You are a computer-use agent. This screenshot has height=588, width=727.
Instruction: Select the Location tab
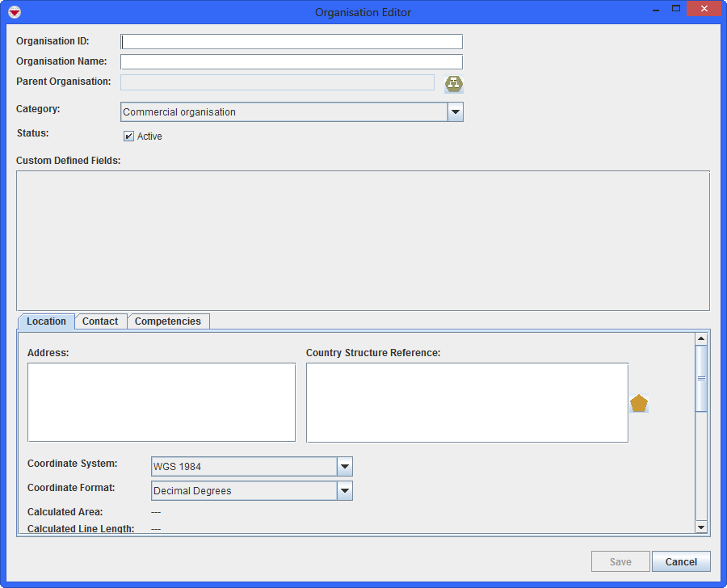46,321
